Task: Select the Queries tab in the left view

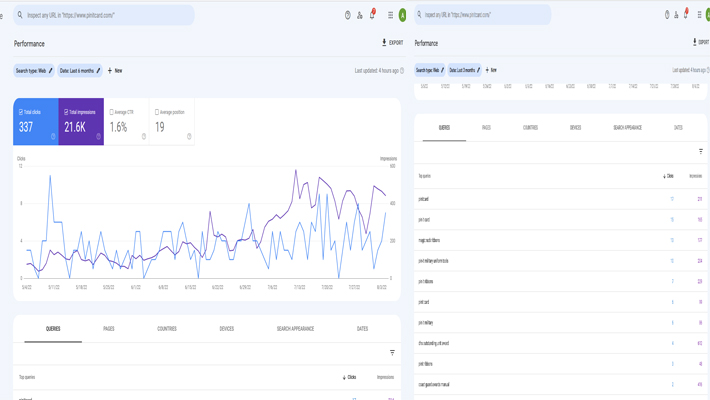Action: click(x=53, y=329)
